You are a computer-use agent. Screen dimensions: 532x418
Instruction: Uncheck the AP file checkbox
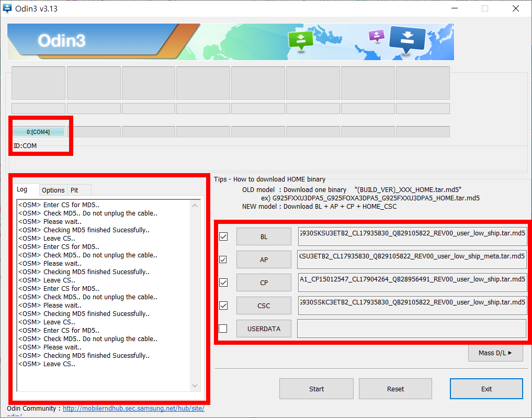pyautogui.click(x=223, y=259)
